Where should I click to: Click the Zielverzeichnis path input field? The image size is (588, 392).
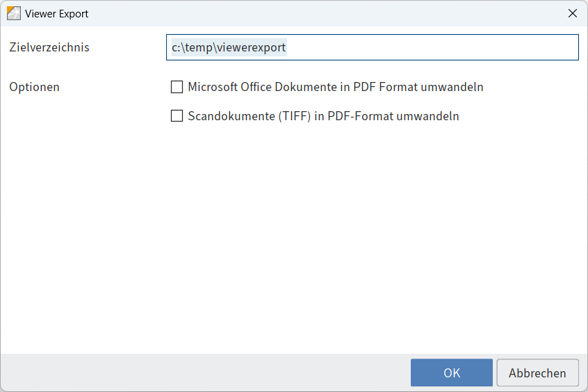[x=372, y=48]
